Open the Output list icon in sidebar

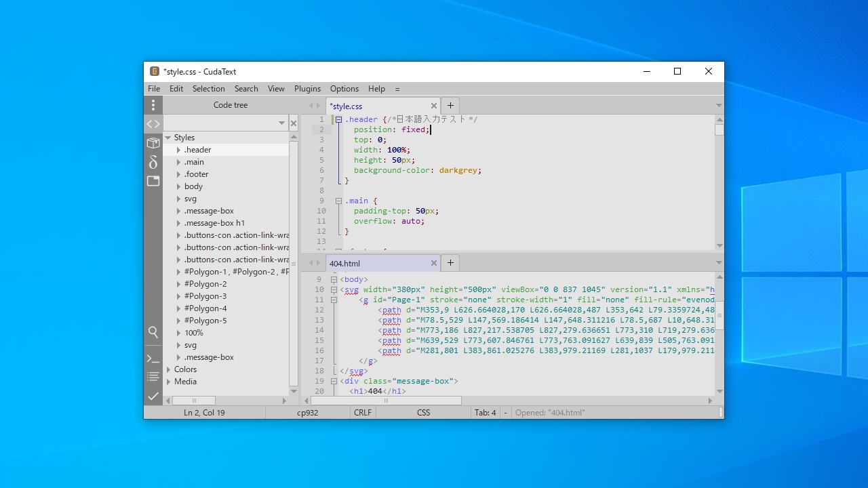(153, 377)
